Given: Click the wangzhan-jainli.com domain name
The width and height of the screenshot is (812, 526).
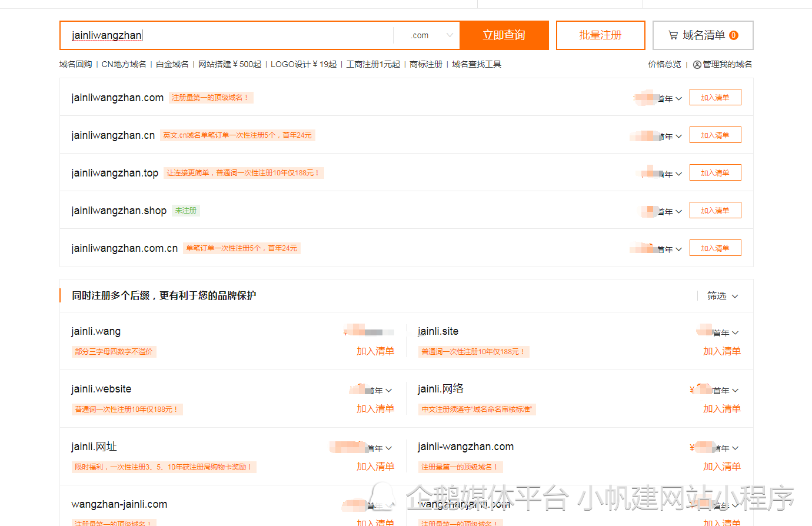Looking at the screenshot, I should point(119,504).
